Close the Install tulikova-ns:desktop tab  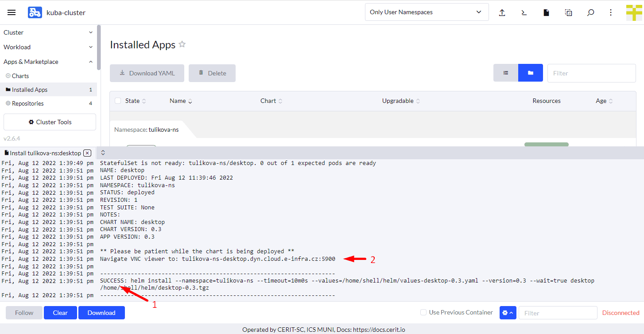[x=87, y=153]
